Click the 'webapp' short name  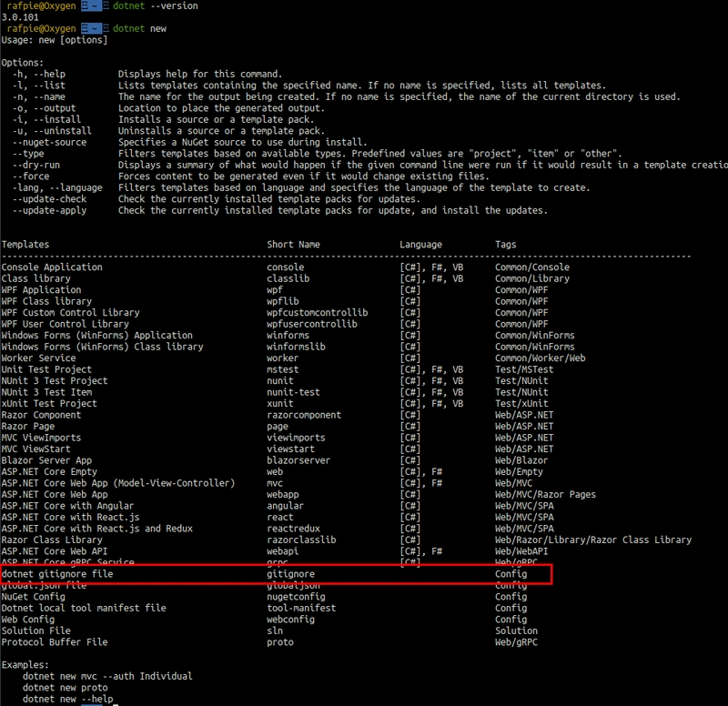click(x=283, y=495)
